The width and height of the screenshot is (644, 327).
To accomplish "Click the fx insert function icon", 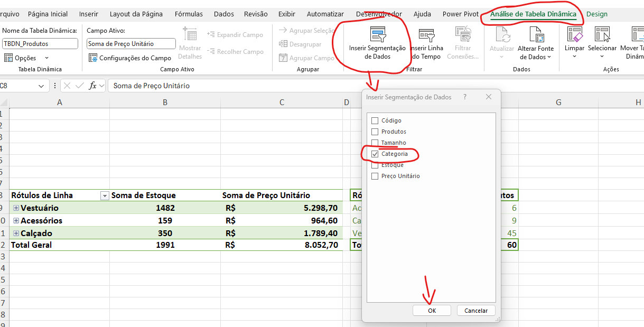I will point(92,86).
